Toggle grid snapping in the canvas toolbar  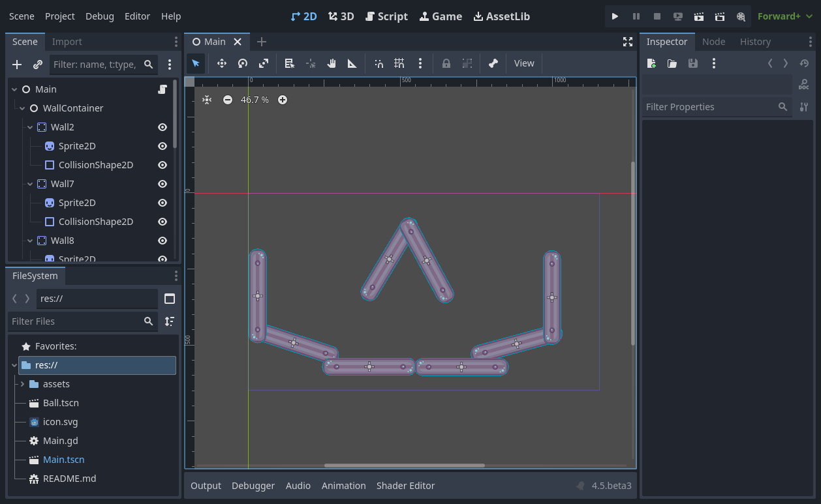coord(399,63)
